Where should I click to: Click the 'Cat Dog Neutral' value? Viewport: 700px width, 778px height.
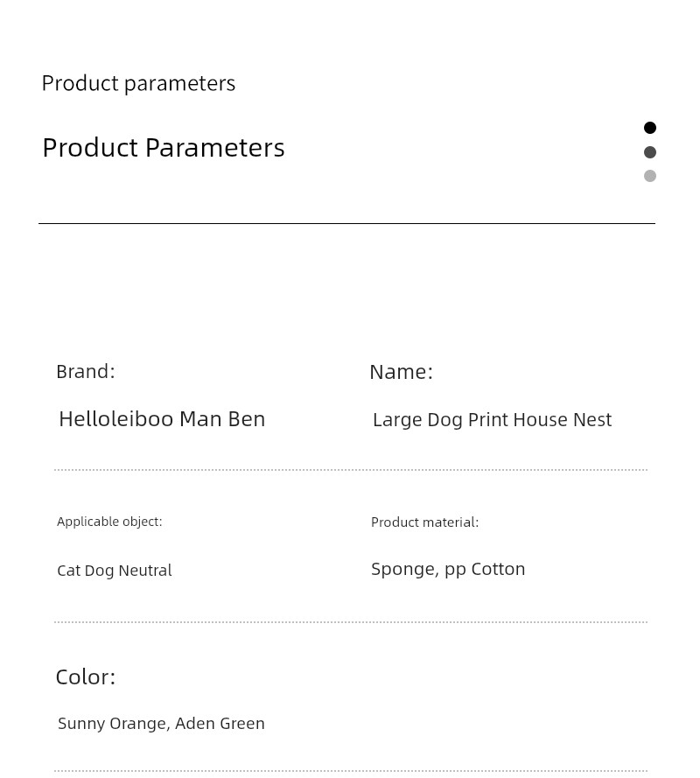click(115, 571)
